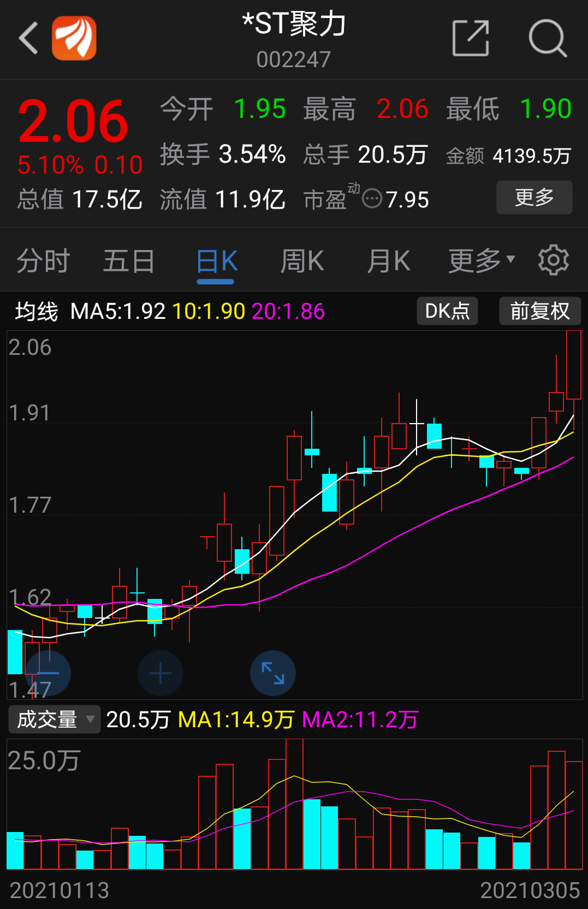Open chart settings gear icon

[553, 260]
